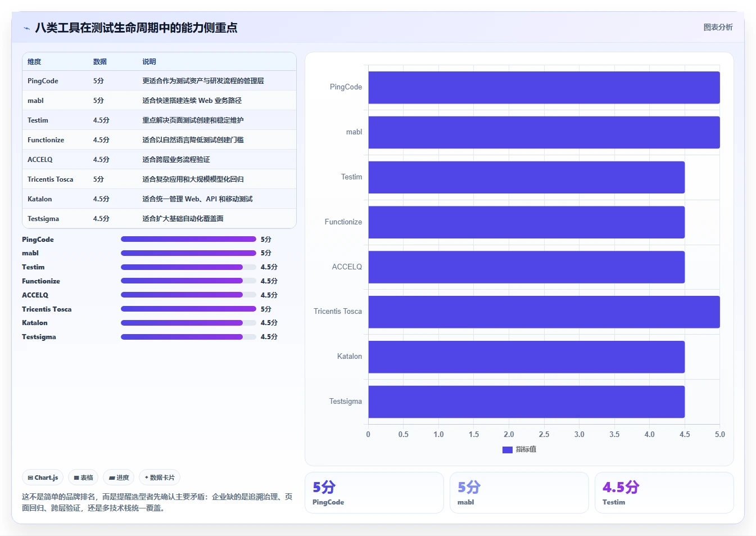This screenshot has width=756, height=536.
Task: Click the Functionize progress bar
Action: (x=188, y=281)
